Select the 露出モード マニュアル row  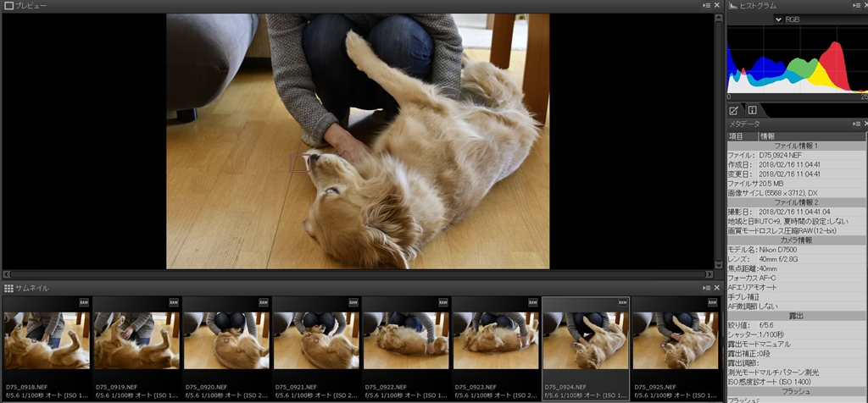[x=796, y=344]
